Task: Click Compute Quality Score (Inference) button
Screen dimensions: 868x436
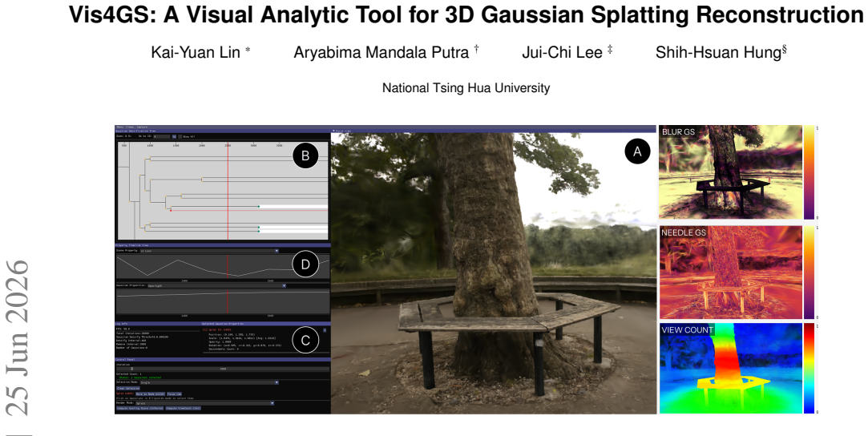Action: point(139,408)
